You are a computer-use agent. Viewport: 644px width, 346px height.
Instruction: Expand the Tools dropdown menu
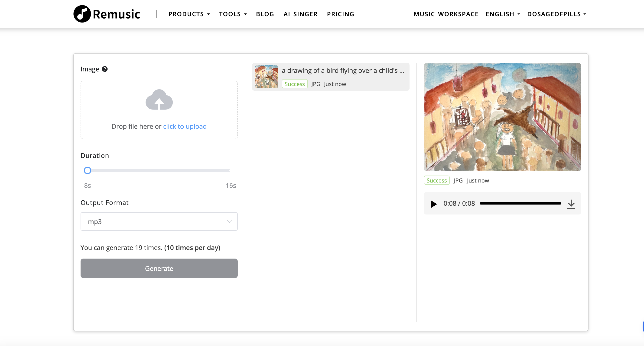(232, 14)
